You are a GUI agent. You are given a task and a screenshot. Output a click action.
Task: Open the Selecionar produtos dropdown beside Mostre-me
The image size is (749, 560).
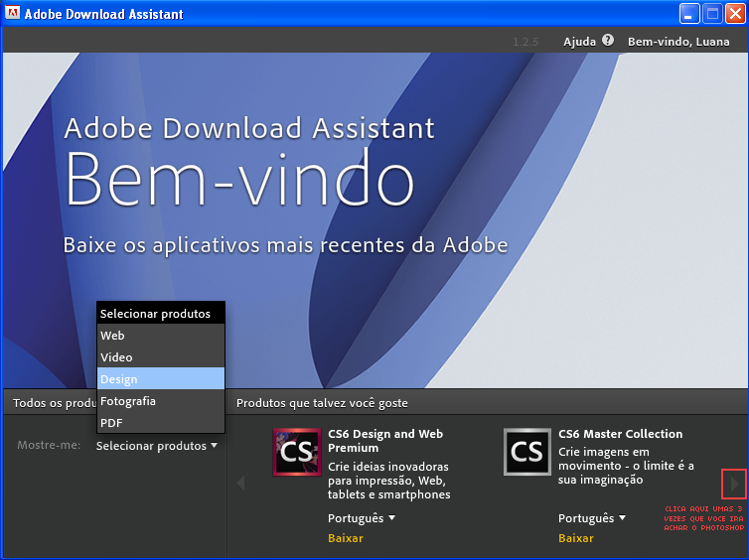coord(156,446)
